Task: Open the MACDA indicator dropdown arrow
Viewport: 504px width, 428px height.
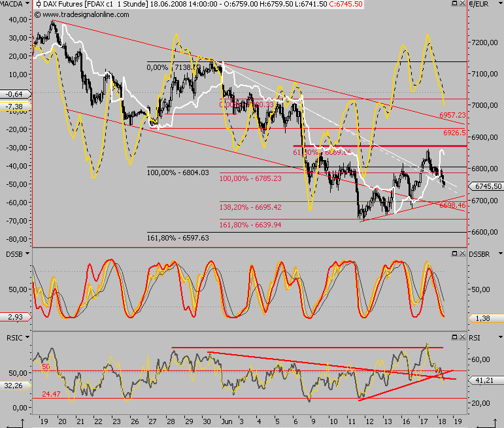Action: tap(27, 3)
